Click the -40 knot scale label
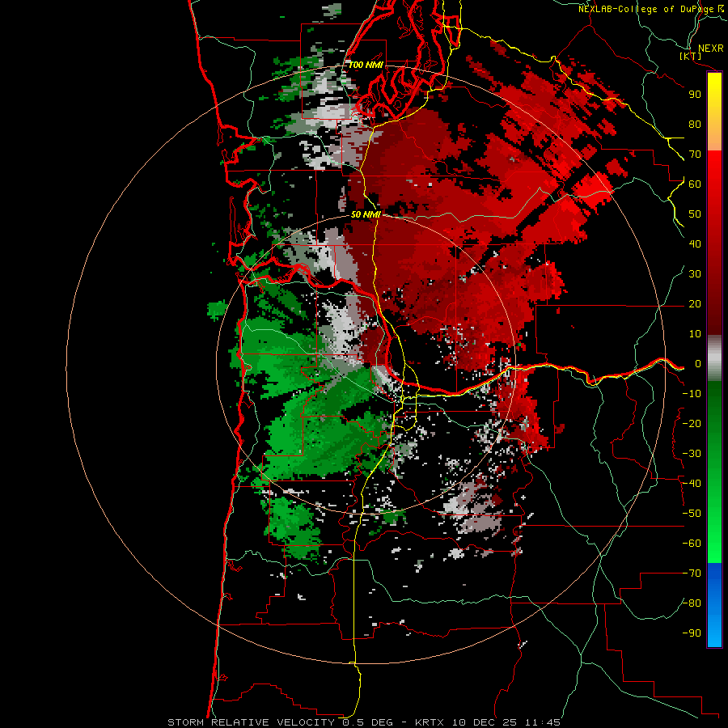 point(692,484)
